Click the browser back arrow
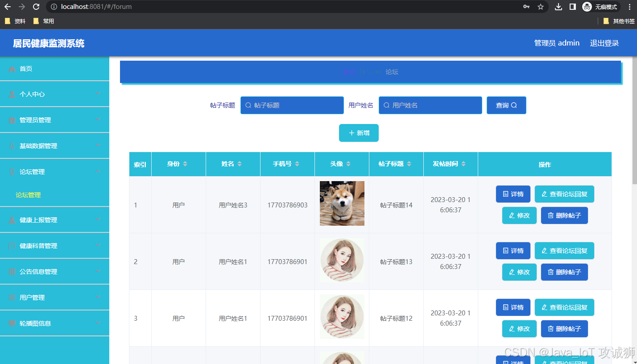The image size is (637, 364). pyautogui.click(x=7, y=7)
